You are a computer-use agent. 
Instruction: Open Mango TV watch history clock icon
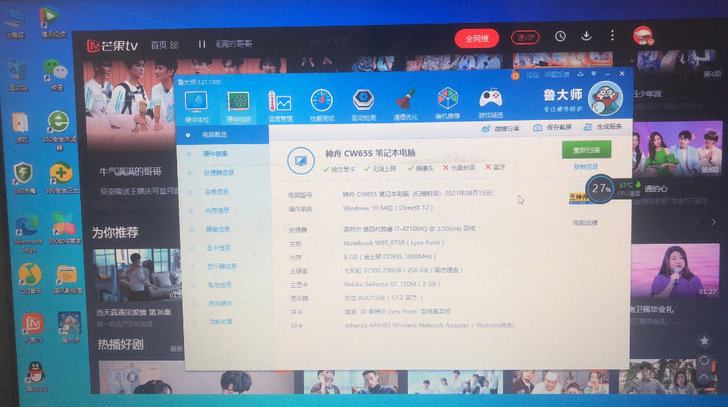[560, 36]
